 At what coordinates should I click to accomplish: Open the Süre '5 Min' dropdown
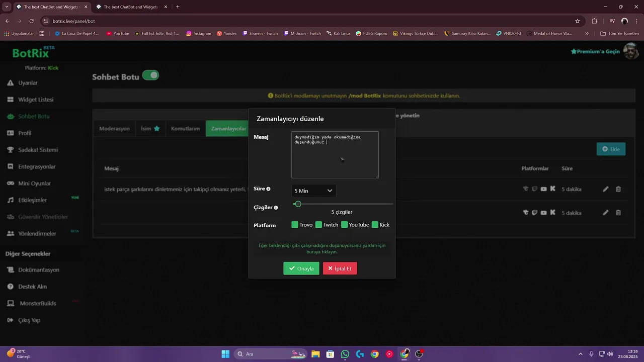313,191
